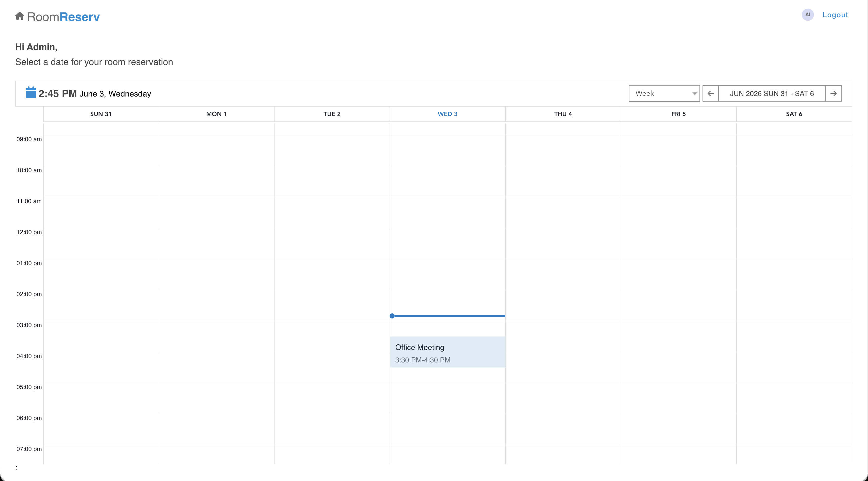This screenshot has height=481, width=868.
Task: Log out using the Logout link
Action: click(835, 15)
